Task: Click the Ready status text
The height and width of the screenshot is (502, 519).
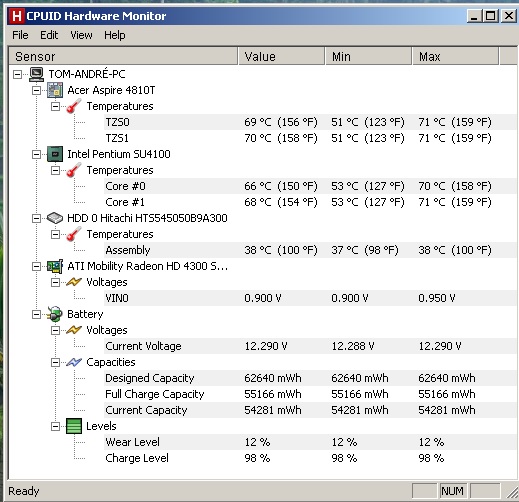Action: click(x=24, y=491)
